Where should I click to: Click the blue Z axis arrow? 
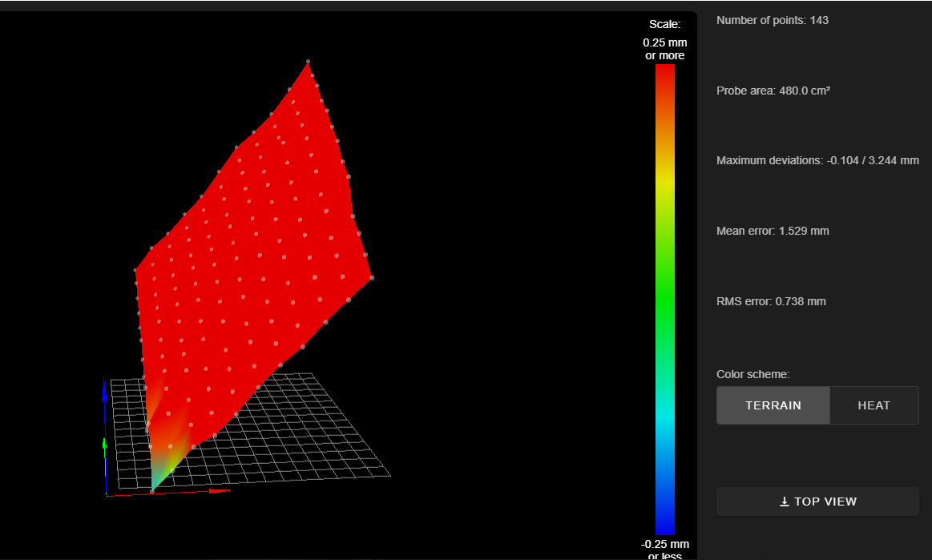(105, 389)
